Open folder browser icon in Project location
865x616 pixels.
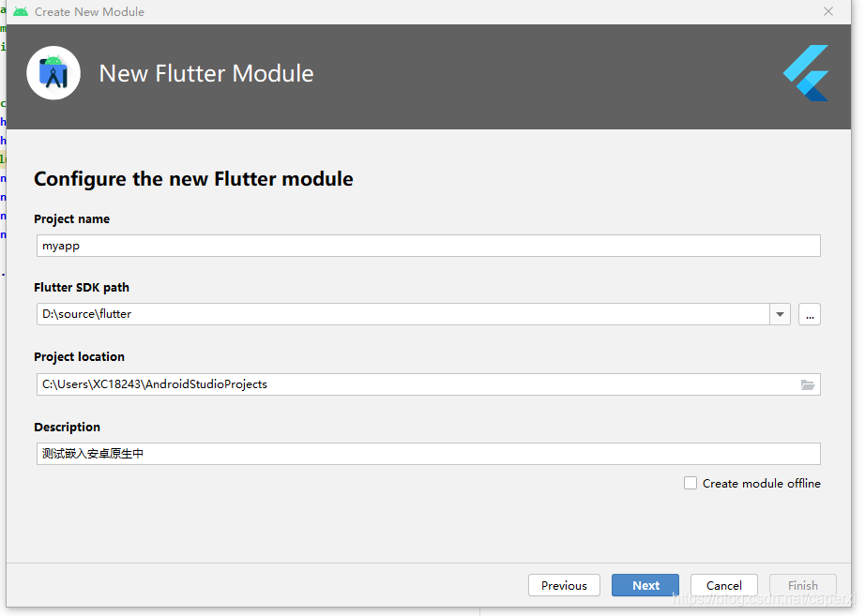coord(808,384)
